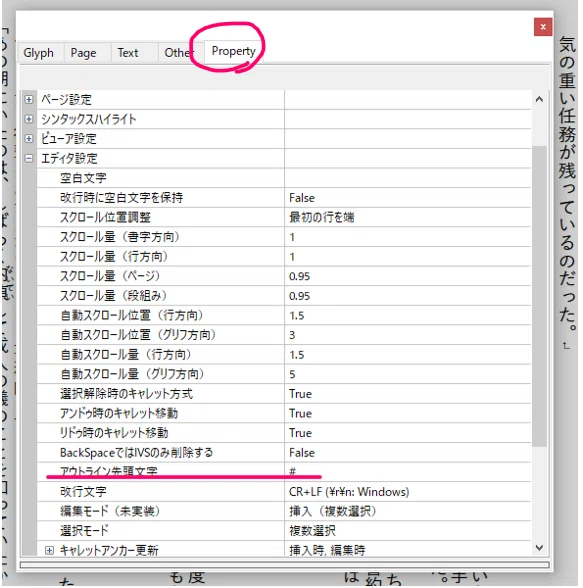
Task: Select リドゥ時のキャレット移動 property
Action: click(114, 432)
